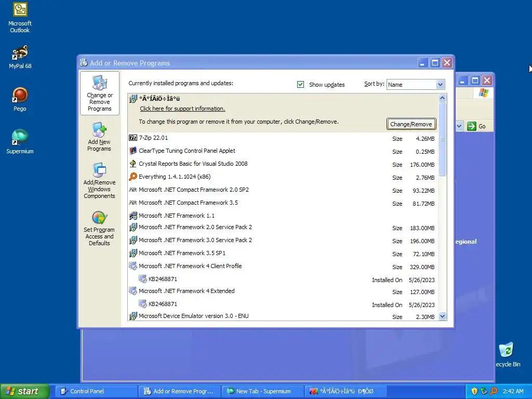The image size is (532, 399).
Task: Open the Start menu
Action: pyautogui.click(x=24, y=391)
